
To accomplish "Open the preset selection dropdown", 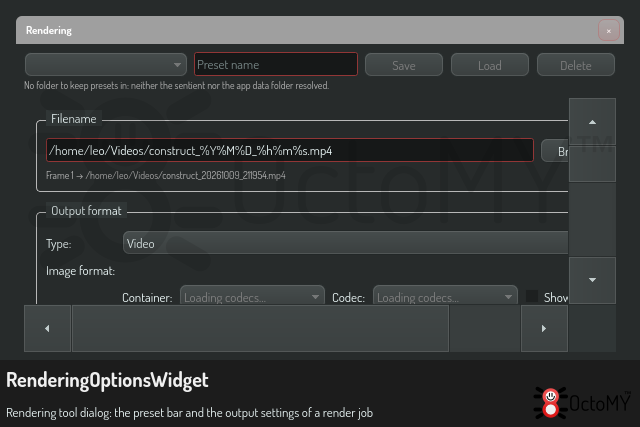I will click(106, 64).
